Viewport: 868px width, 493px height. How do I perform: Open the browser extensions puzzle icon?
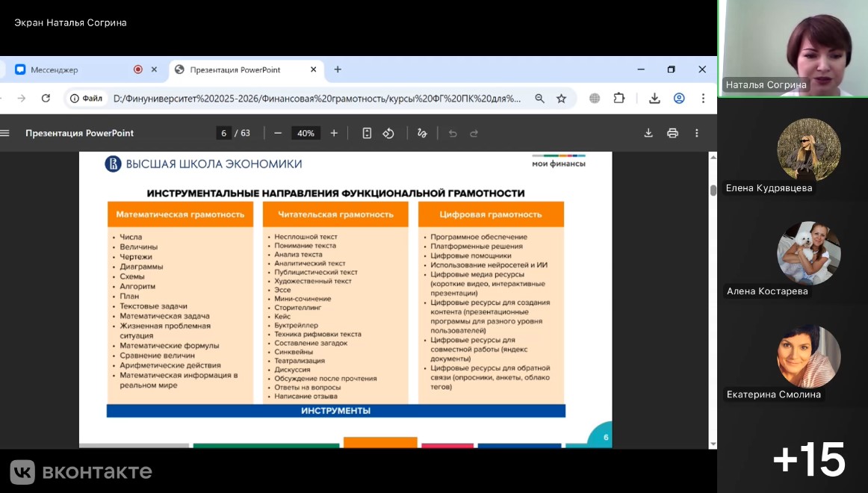tap(619, 98)
